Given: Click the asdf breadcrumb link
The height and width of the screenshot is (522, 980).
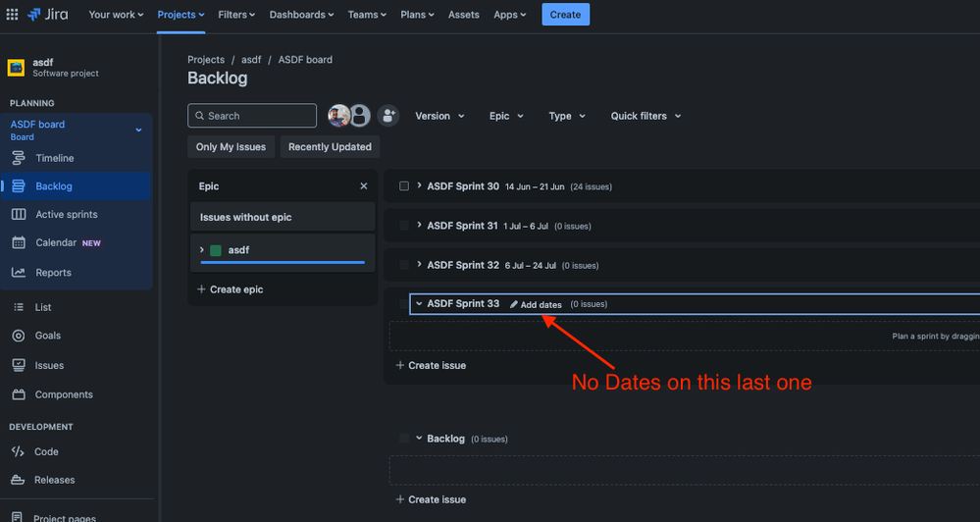Looking at the screenshot, I should [251, 60].
